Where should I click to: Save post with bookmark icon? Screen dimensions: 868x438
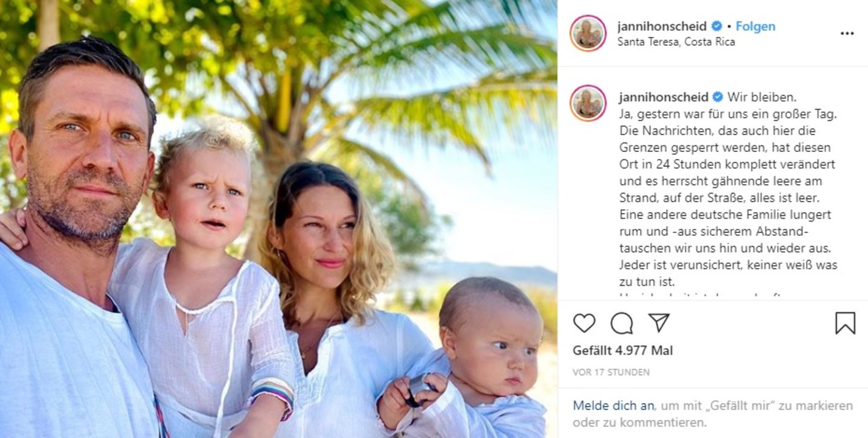point(845,323)
